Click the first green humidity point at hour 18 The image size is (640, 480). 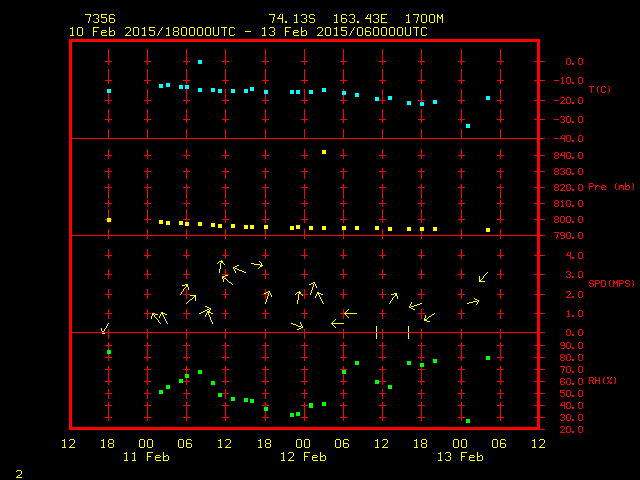[109, 352]
